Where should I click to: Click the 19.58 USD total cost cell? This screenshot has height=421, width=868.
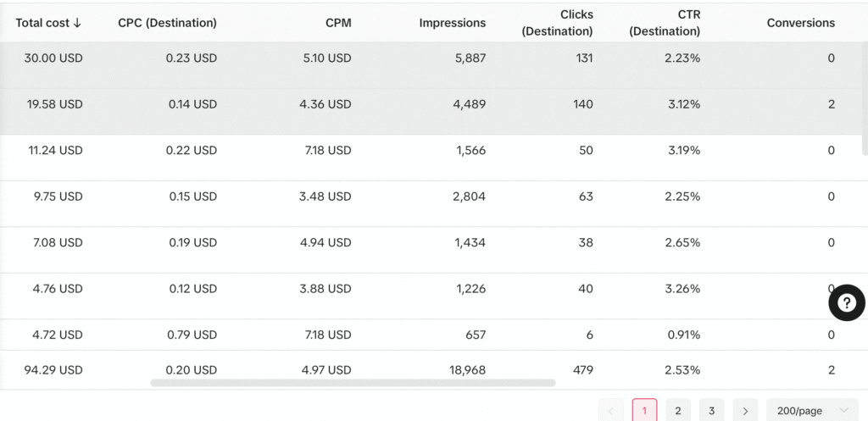point(48,104)
